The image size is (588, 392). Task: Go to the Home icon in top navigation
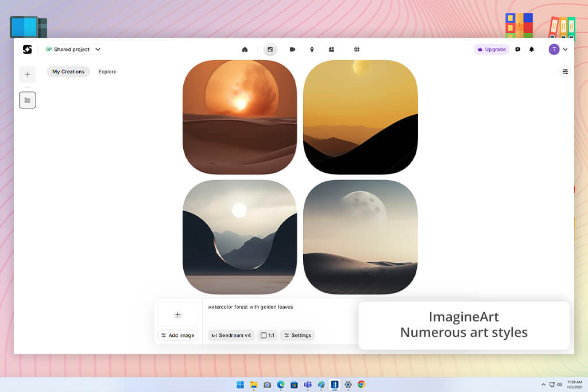(245, 49)
